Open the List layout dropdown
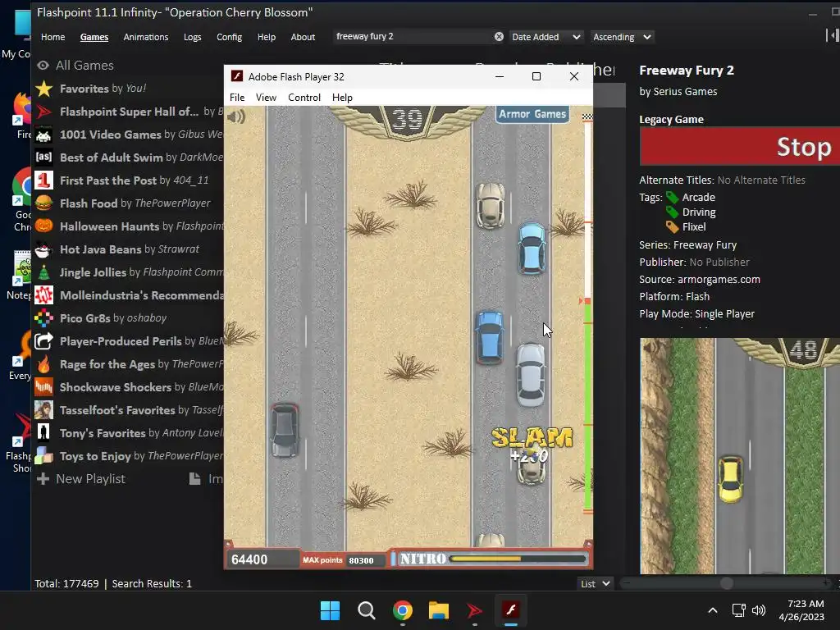This screenshot has height=630, width=840. (x=596, y=583)
